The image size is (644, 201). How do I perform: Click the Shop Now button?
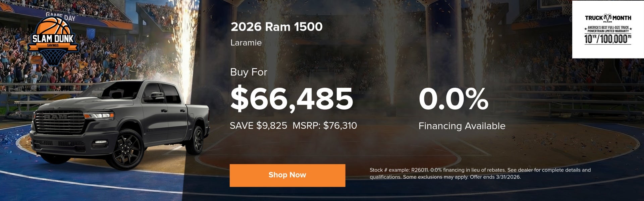287,175
